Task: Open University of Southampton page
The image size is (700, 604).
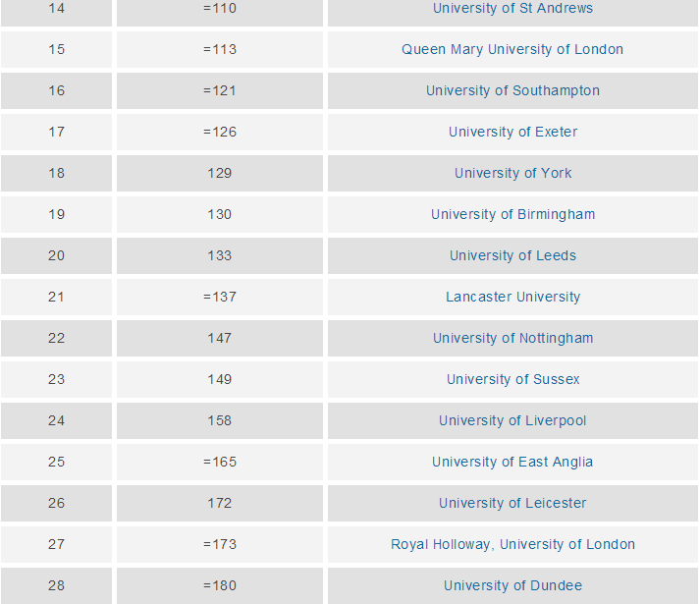Action: tap(512, 91)
